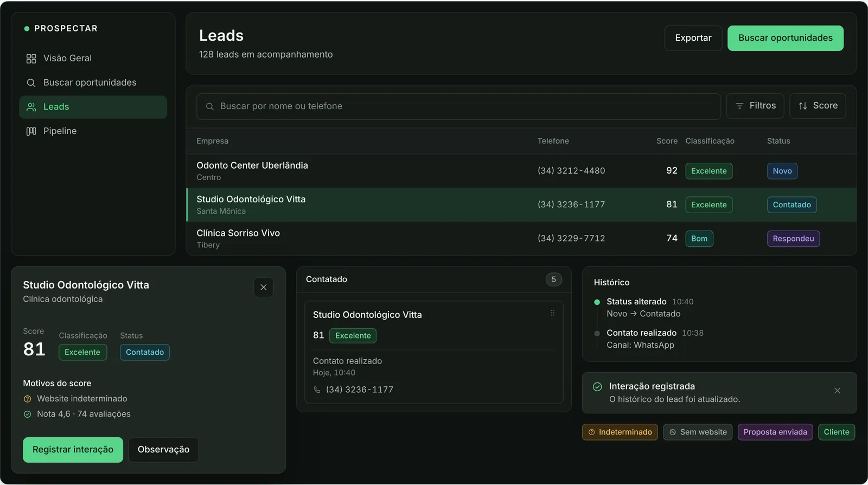Click the sort arrows icon on Score
Screen dimensions: 868x485
coord(803,106)
